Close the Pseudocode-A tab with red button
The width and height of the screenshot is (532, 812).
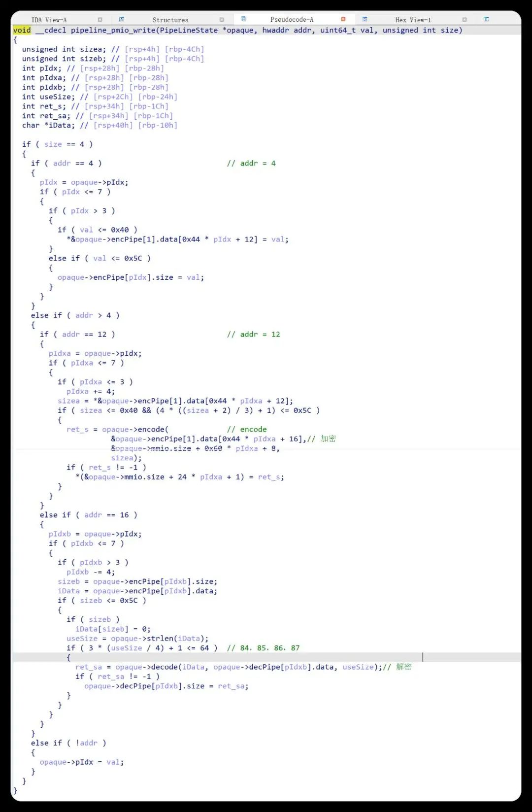pyautogui.click(x=343, y=19)
